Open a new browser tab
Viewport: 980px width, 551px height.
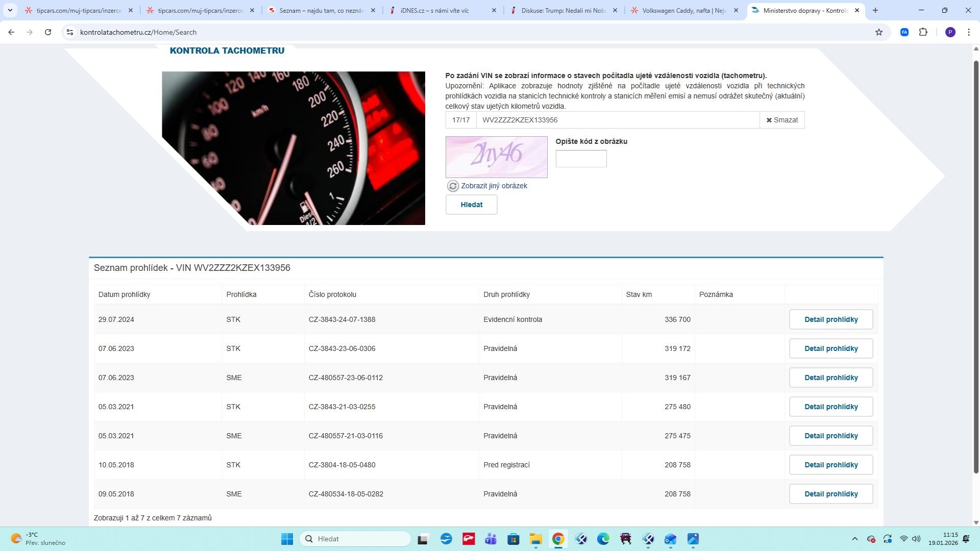point(875,10)
